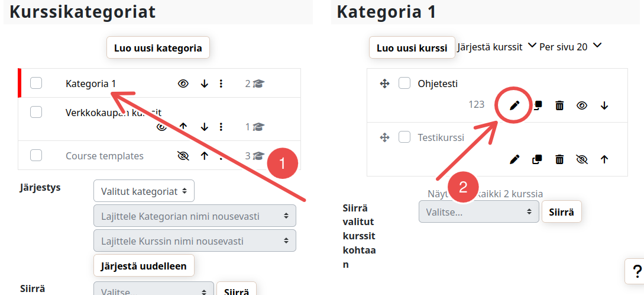
Task: Select the Course templates category checkbox
Action: click(x=36, y=156)
